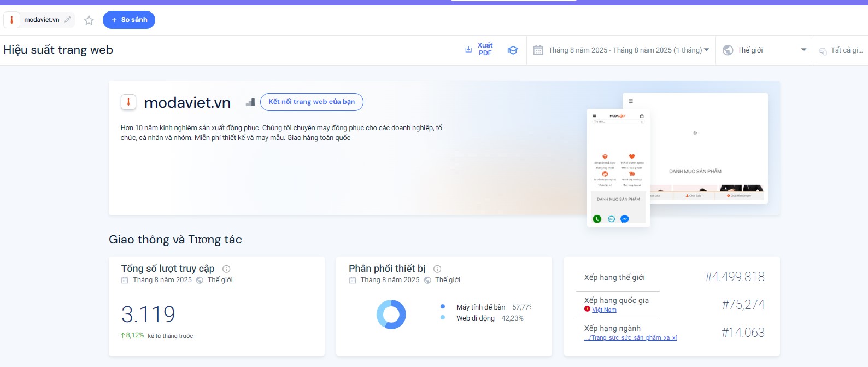Click the calendar icon in date selector
Image resolution: width=868 pixels, height=367 pixels.
pyautogui.click(x=538, y=50)
